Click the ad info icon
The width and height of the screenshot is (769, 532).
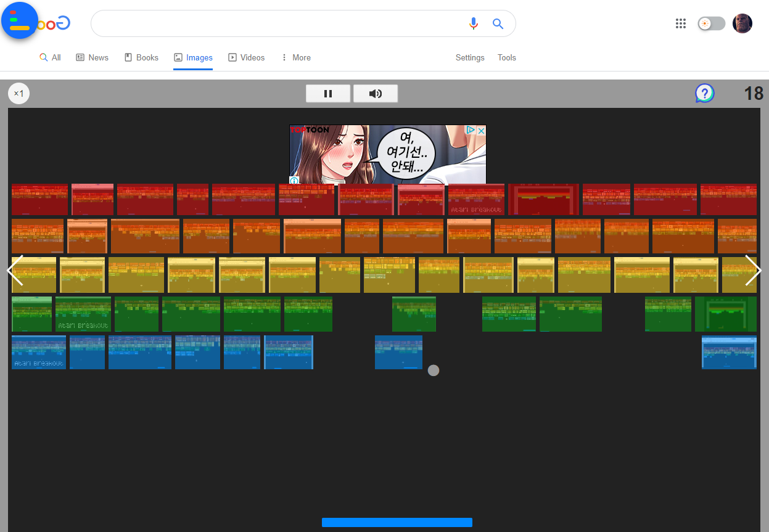294,181
